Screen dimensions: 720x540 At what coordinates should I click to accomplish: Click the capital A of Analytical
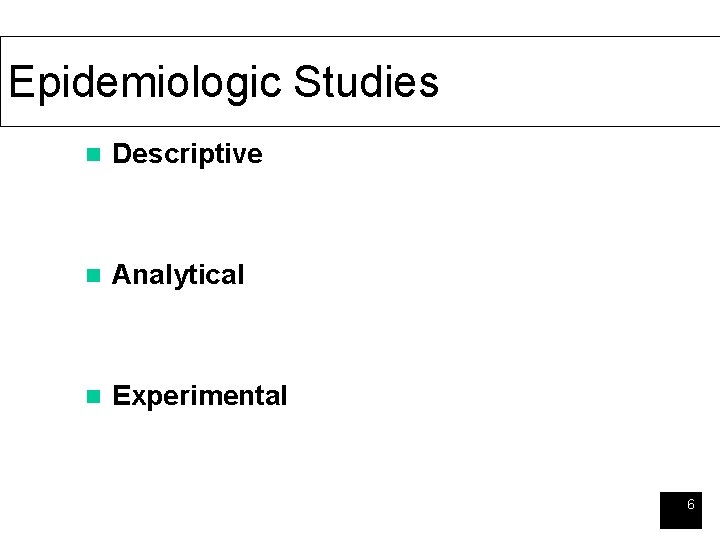click(123, 274)
